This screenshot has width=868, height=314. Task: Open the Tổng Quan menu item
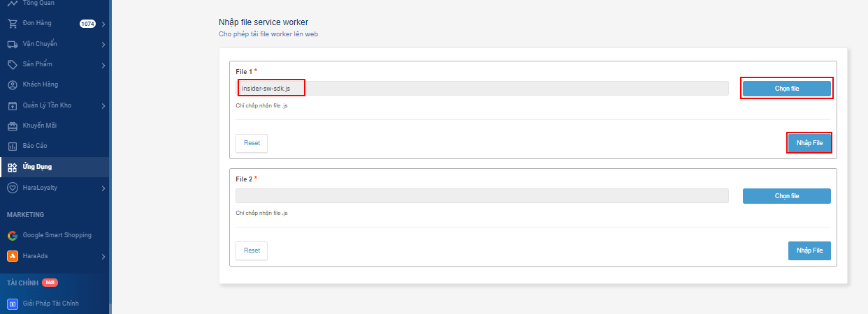(38, 3)
